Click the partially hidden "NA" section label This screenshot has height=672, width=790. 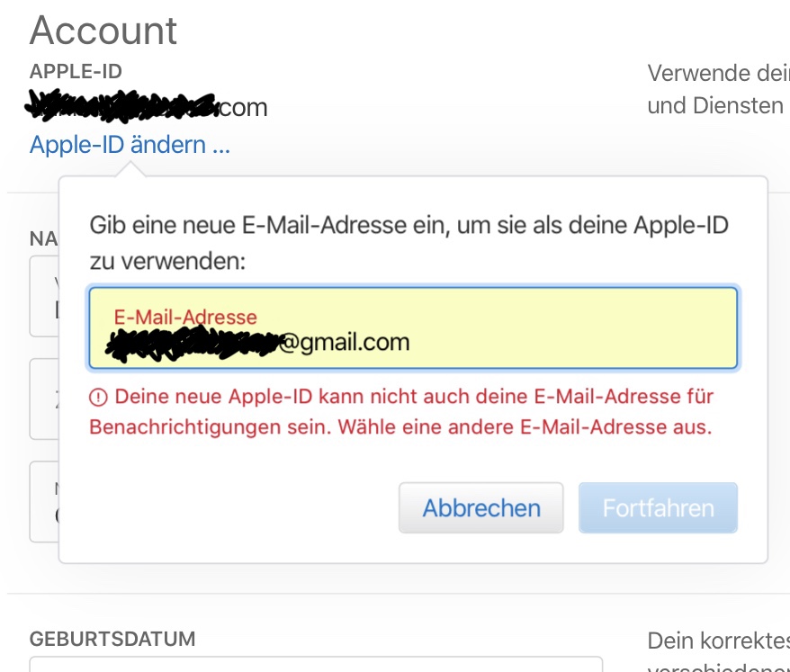[x=43, y=238]
